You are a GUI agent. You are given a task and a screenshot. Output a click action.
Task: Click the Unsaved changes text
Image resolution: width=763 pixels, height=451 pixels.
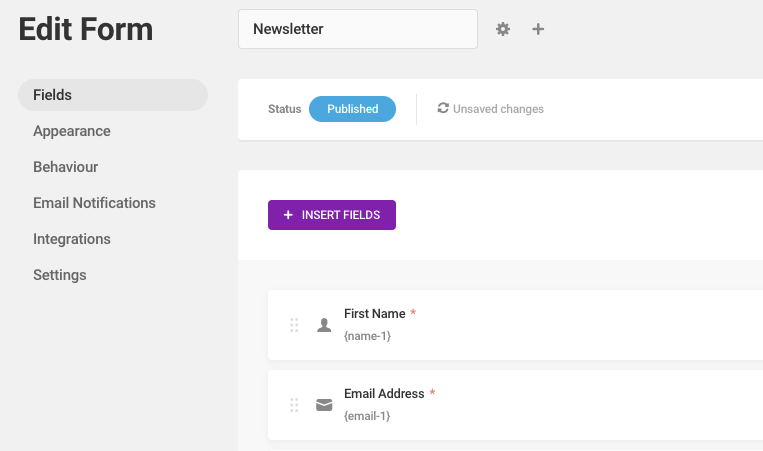pos(498,109)
